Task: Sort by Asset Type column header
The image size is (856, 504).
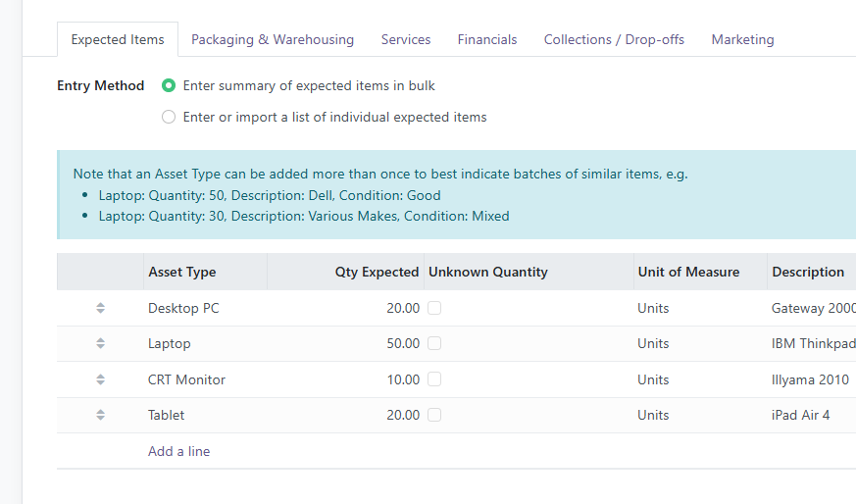Action: [182, 273]
